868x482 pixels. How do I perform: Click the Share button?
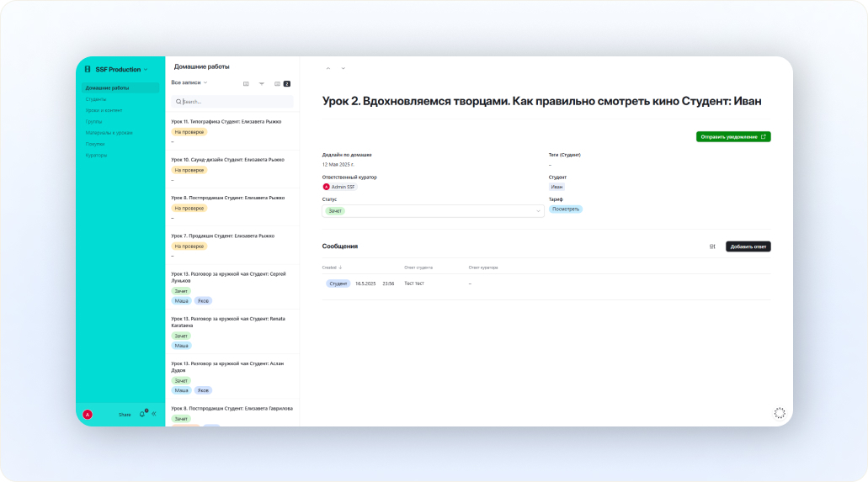[x=125, y=415]
